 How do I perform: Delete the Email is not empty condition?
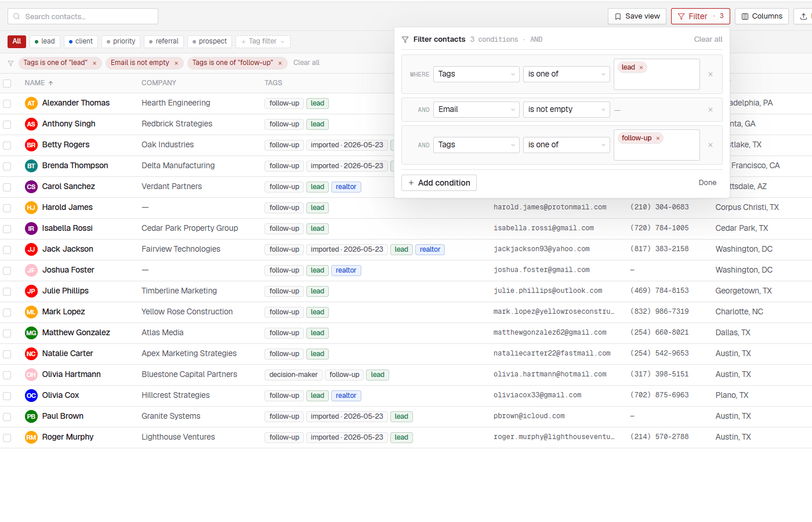710,110
